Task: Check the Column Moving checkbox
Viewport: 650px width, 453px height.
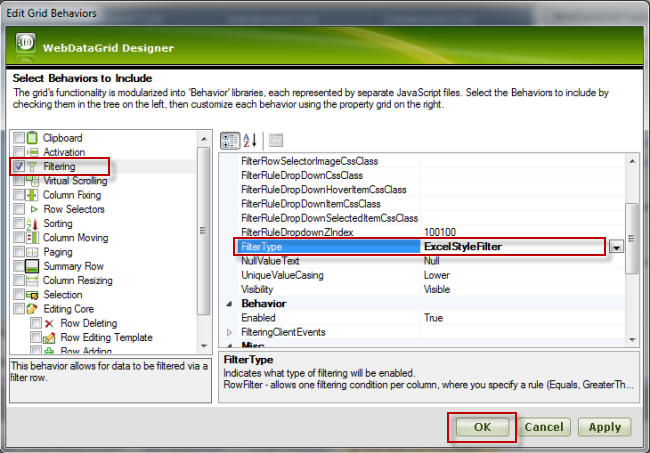Action: point(19,238)
